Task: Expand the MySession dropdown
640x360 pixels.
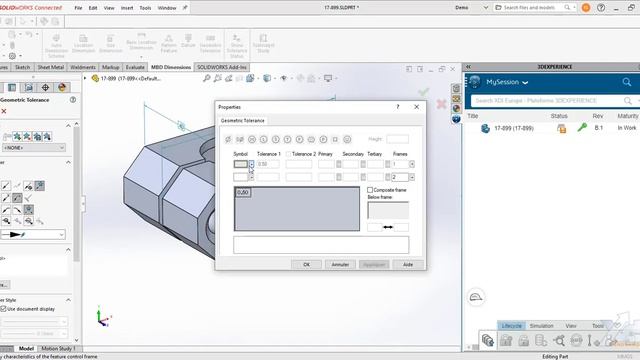Action: (525, 82)
